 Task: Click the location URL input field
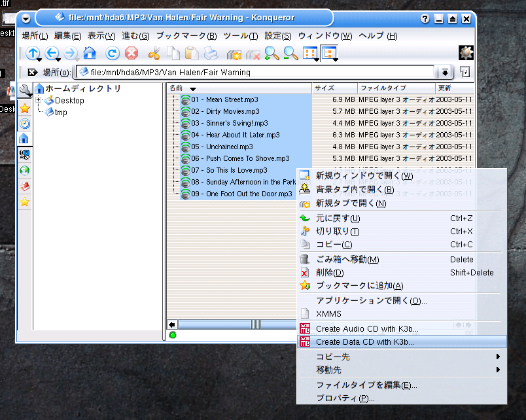pyautogui.click(x=255, y=72)
